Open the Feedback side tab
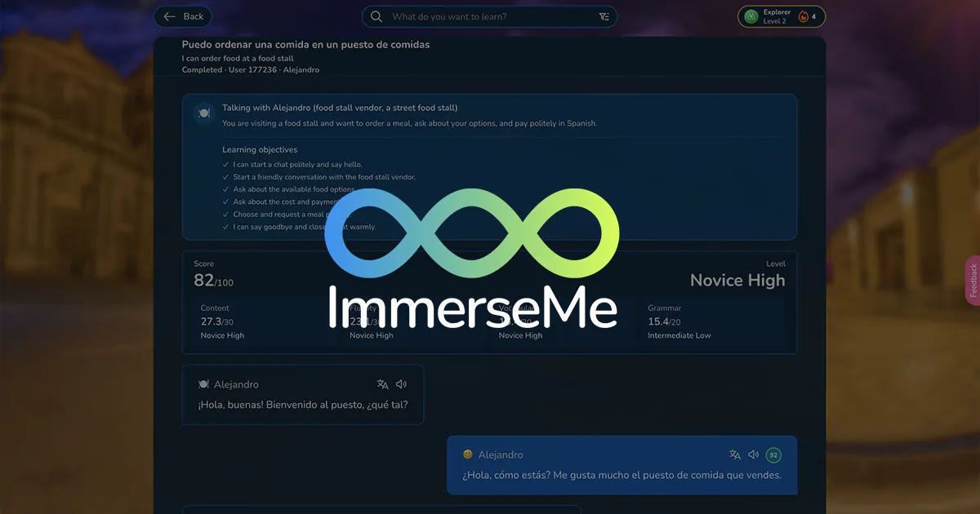Image resolution: width=980 pixels, height=514 pixels. click(x=973, y=281)
